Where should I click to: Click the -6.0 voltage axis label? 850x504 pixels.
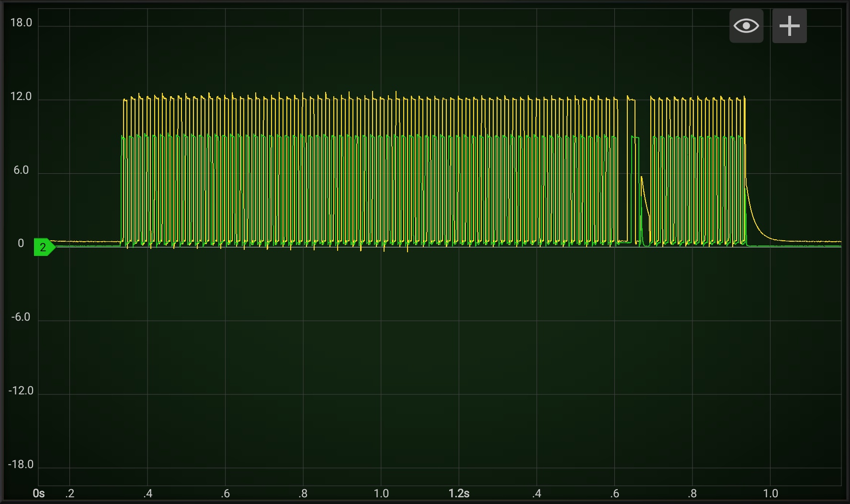(x=21, y=317)
